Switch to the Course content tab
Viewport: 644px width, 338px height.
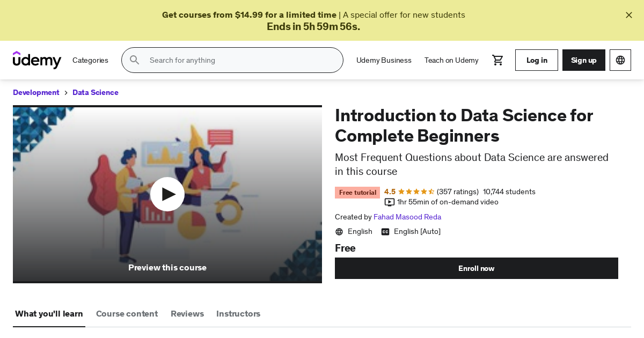[x=127, y=314]
